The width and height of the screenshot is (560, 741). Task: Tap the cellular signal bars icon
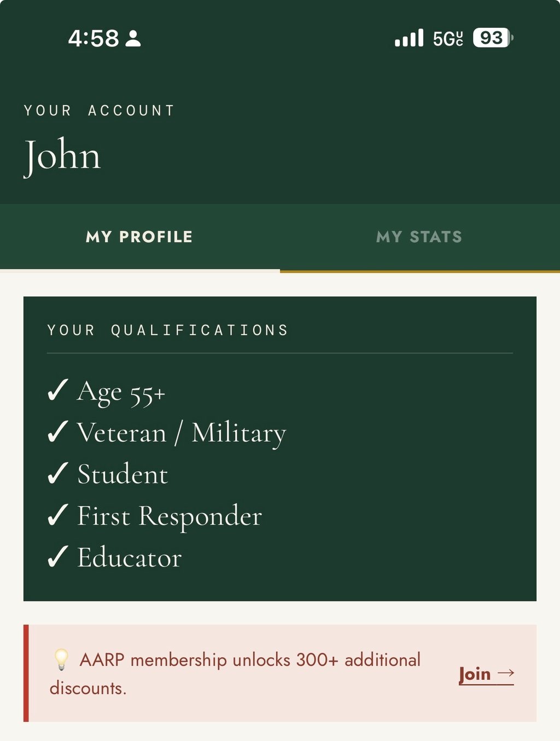[409, 38]
